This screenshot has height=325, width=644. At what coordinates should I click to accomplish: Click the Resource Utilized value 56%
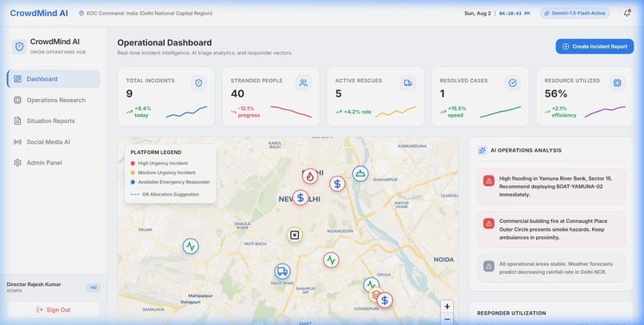(556, 94)
